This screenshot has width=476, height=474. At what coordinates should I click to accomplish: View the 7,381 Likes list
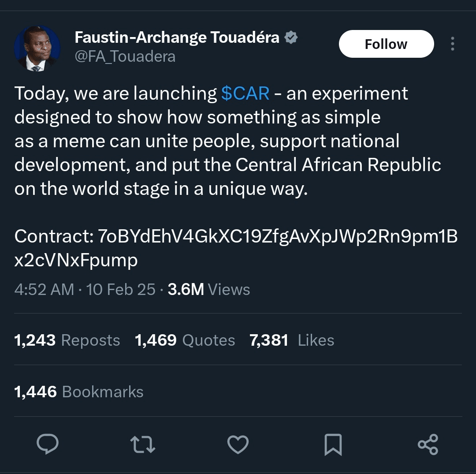pos(292,340)
